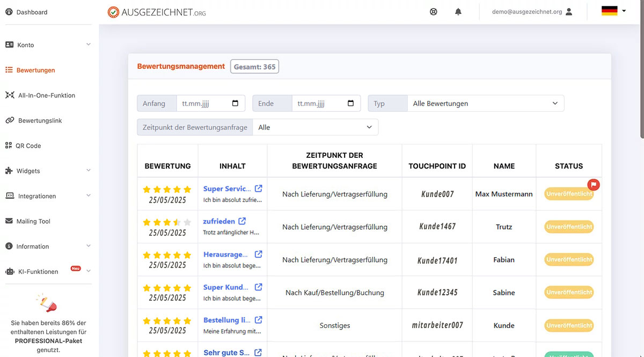
Task: Open the 'Super Servic...' review title link
Action: point(226,188)
